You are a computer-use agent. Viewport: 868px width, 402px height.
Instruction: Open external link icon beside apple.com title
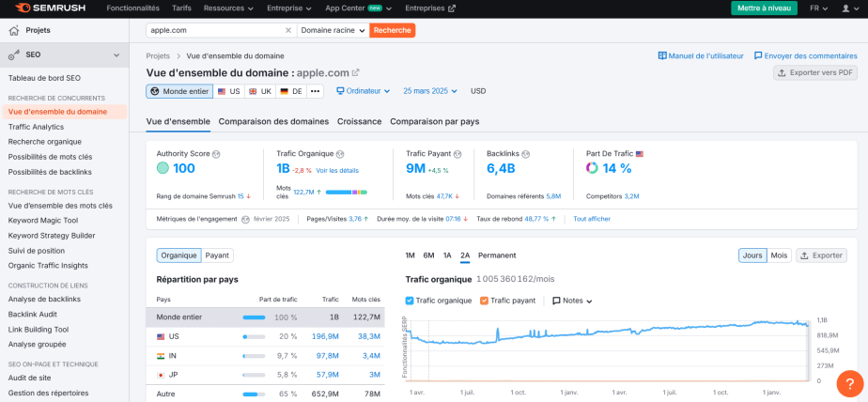tap(356, 72)
